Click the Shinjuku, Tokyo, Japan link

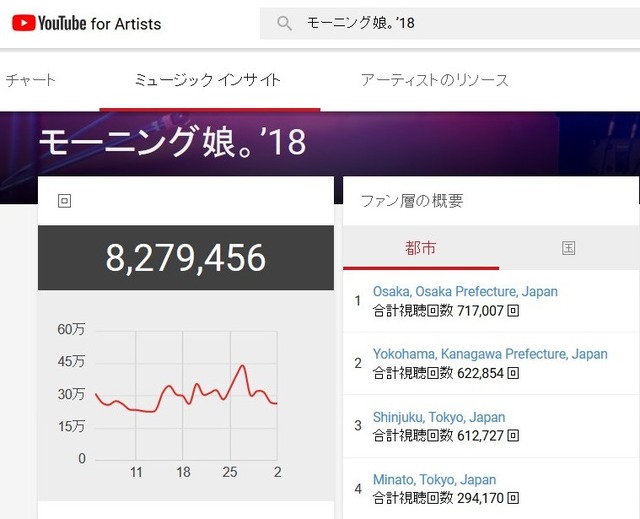pyautogui.click(x=439, y=417)
